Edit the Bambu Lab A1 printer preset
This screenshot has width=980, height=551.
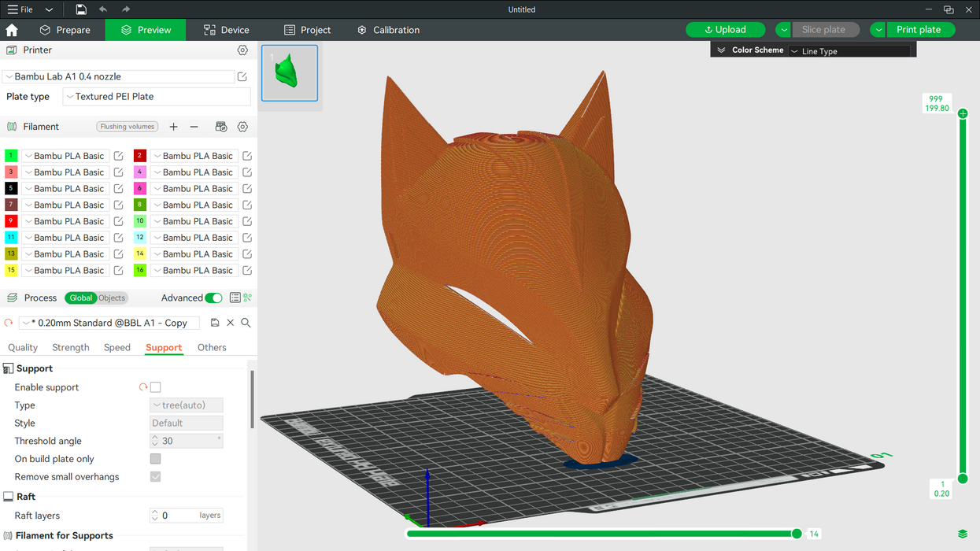coord(242,76)
